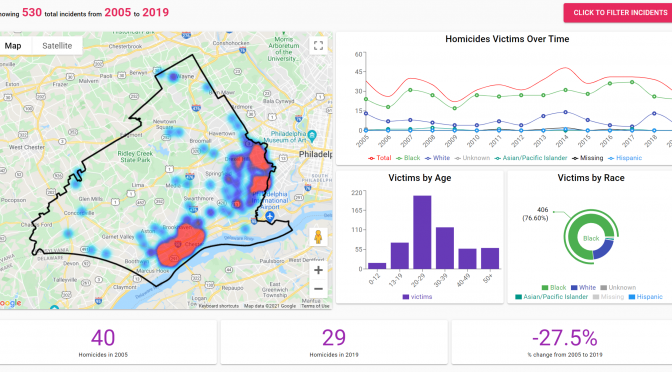This screenshot has height=372, width=672.
Task: Toggle Hispanic legend in Victims by Race
Action: point(645,297)
